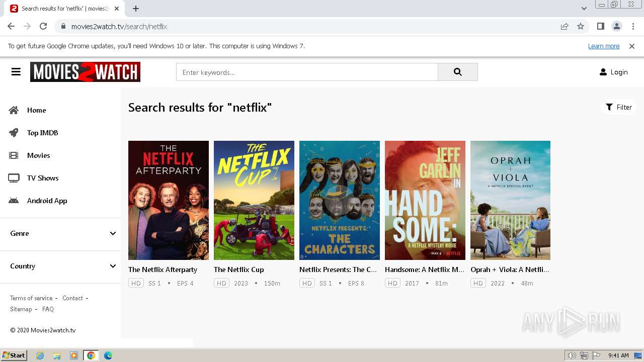Click Handsome: A Netflix M... title
This screenshot has width=644, height=362.
425,269
